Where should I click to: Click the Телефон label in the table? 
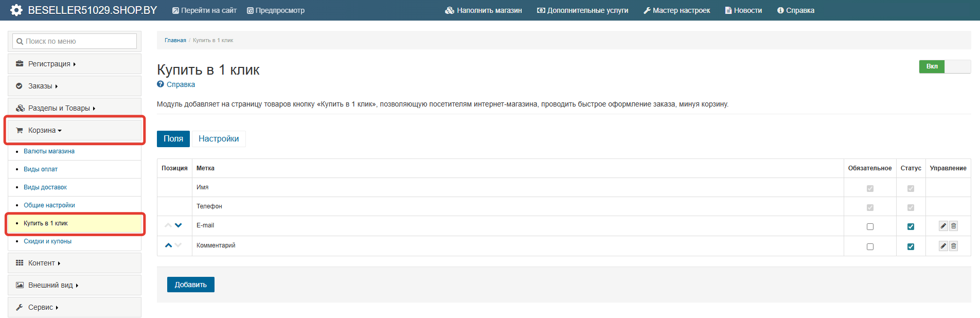click(209, 206)
